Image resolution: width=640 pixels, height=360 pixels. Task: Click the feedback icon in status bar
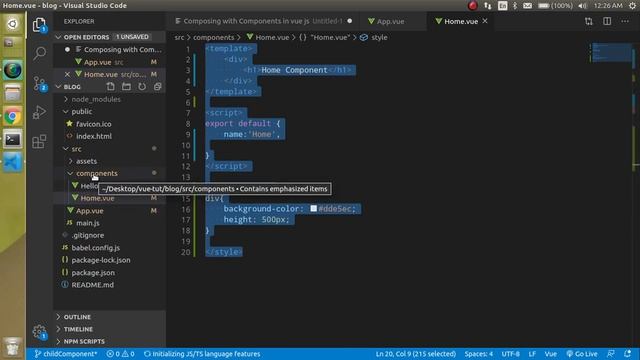click(x=611, y=354)
